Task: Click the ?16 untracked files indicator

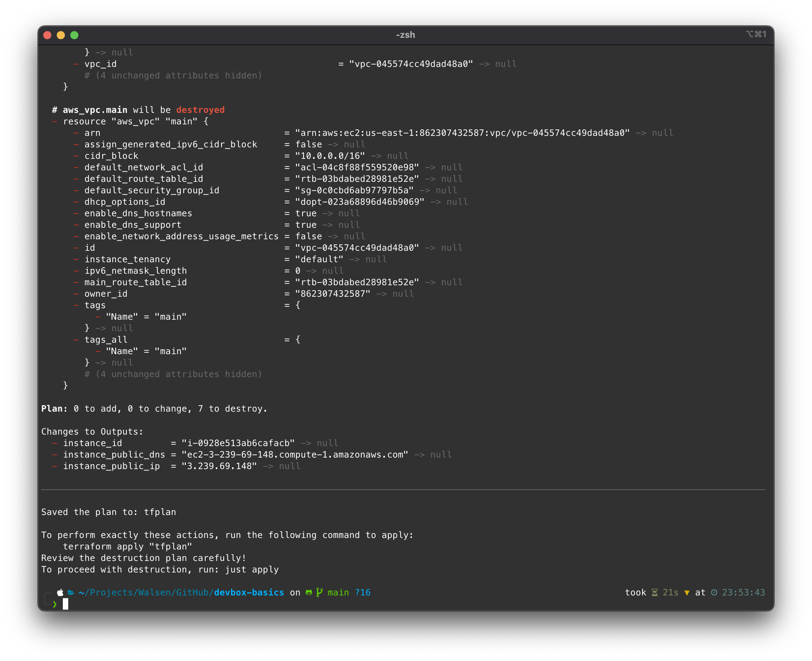Action: point(363,592)
